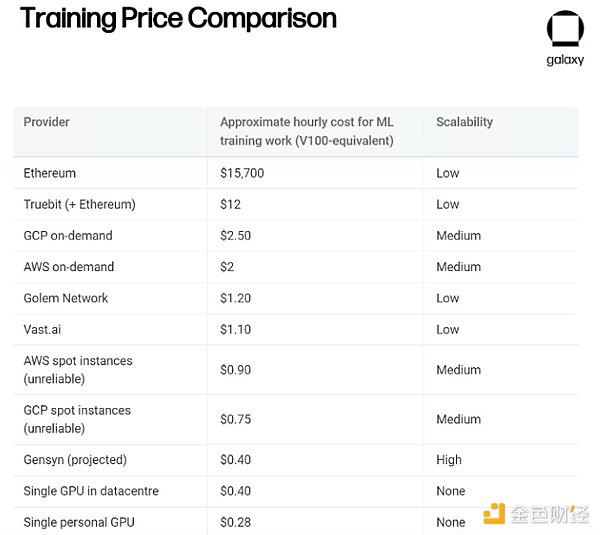Select the Provider column header
This screenshot has width=600, height=535.
[x=47, y=122]
